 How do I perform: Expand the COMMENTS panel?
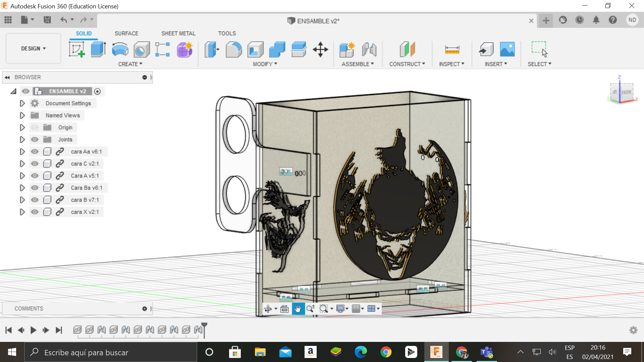point(145,309)
